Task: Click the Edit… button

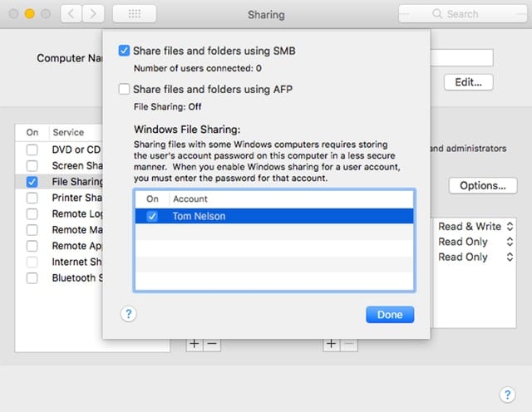Action: (x=468, y=82)
